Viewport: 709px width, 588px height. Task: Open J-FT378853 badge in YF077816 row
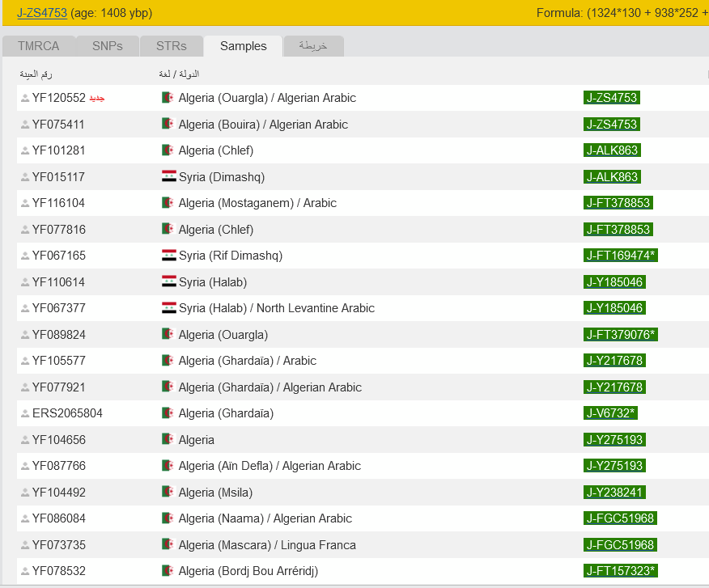(x=618, y=229)
